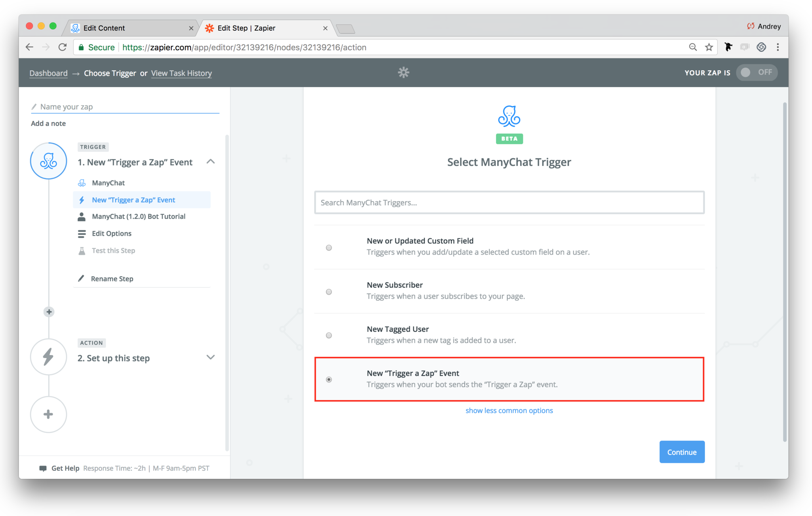Select New Trigger a Zap Event in sidebar
This screenshot has width=812, height=516.
coord(142,200)
